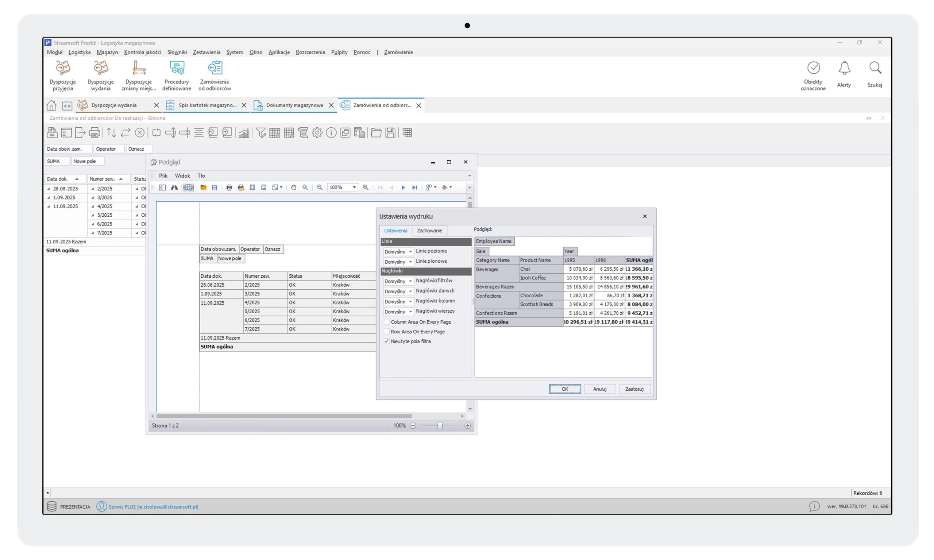Click the orange open folder icon in preview
The image size is (934, 560).
(204, 188)
